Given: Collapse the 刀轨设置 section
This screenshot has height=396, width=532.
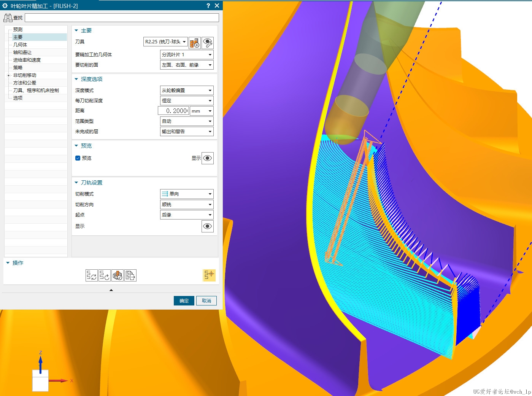Looking at the screenshot, I should pos(76,183).
